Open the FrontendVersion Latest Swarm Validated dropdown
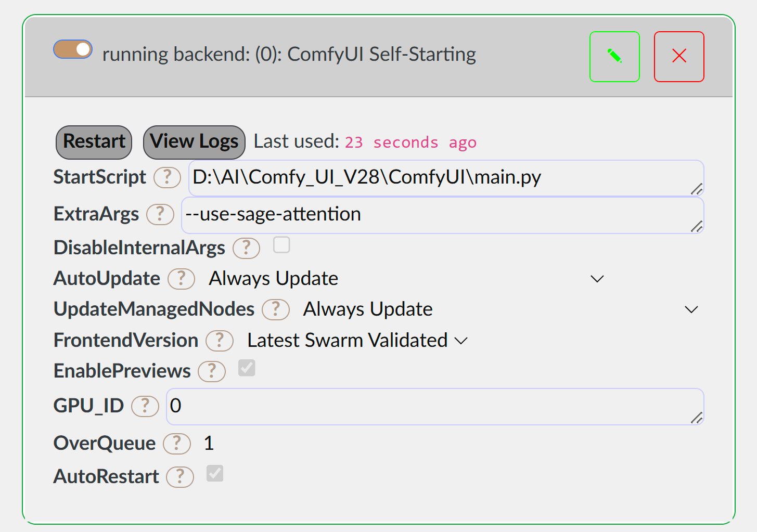 click(x=357, y=341)
